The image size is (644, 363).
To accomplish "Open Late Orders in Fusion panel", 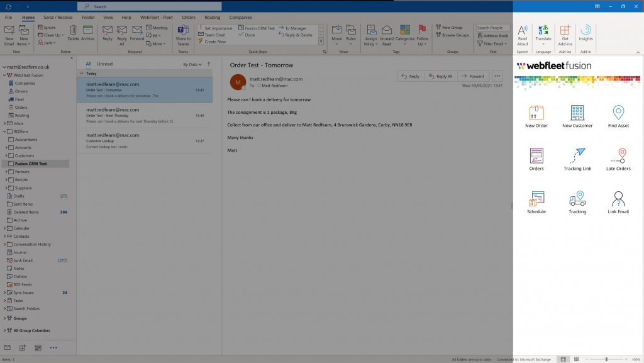I will pos(618,157).
